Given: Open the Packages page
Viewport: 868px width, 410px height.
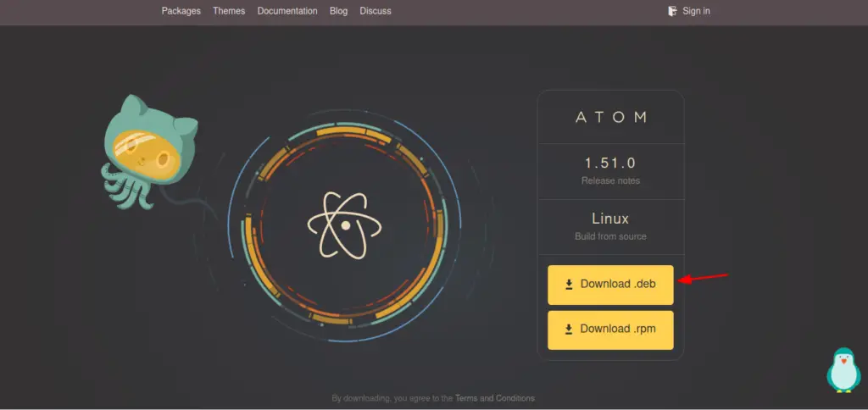Looking at the screenshot, I should coord(181,11).
